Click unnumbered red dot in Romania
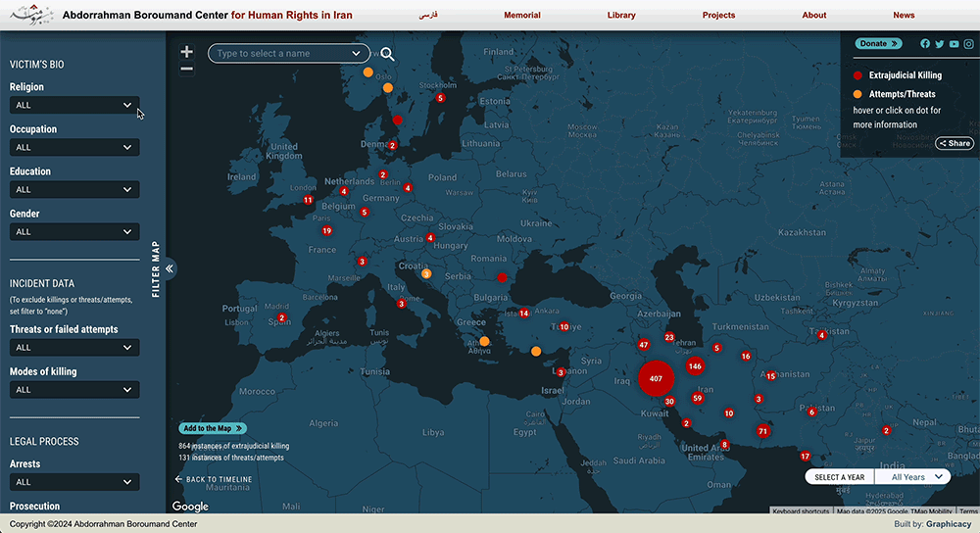Screen dimensions: 980x533 click(x=502, y=277)
